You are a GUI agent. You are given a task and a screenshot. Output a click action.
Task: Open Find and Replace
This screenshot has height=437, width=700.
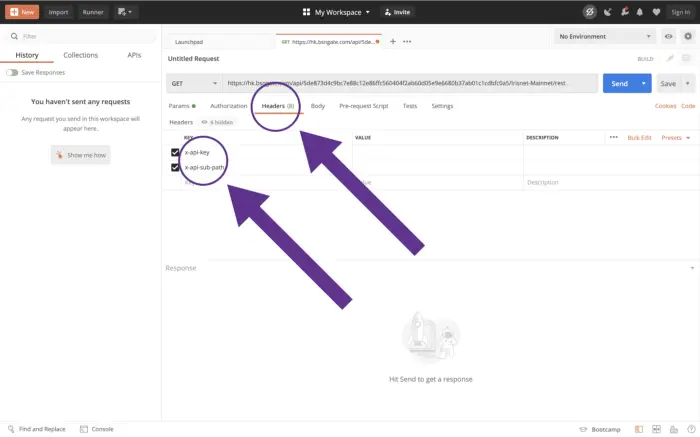(x=37, y=429)
